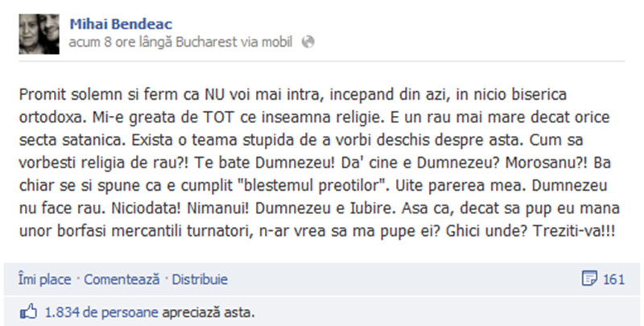Click the globe public privacy icon
The image size is (644, 326).
pyautogui.click(x=308, y=42)
